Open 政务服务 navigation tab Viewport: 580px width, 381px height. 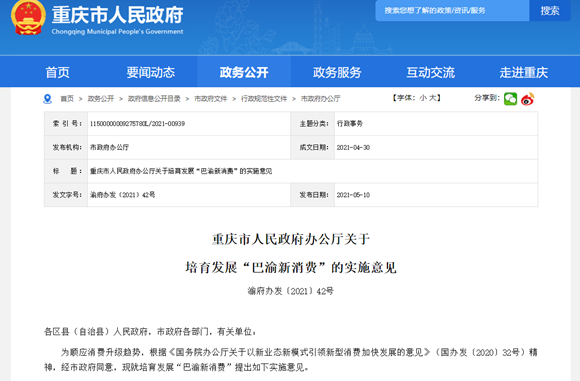coord(337,72)
